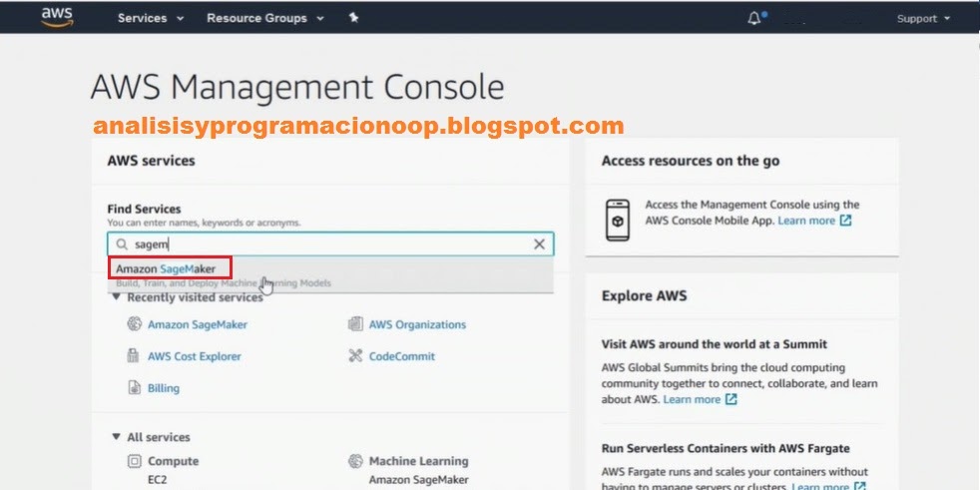Open Amazon SageMaker under Machine Learning

[419, 480]
